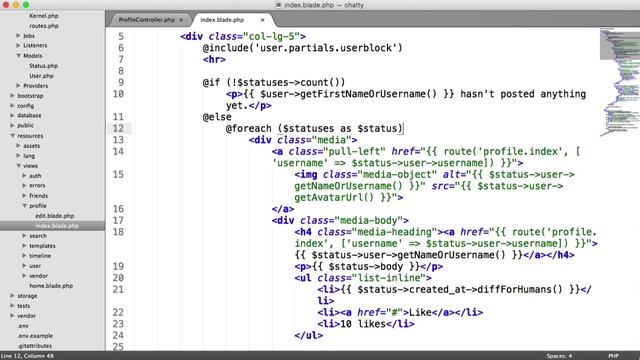Expand the tests folder arrow
The width and height of the screenshot is (640, 360).
(x=12, y=306)
